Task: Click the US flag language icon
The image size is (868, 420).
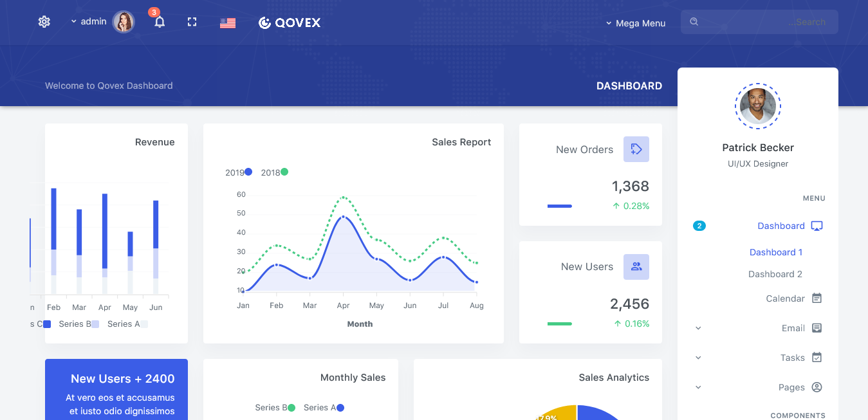Action: [x=228, y=23]
